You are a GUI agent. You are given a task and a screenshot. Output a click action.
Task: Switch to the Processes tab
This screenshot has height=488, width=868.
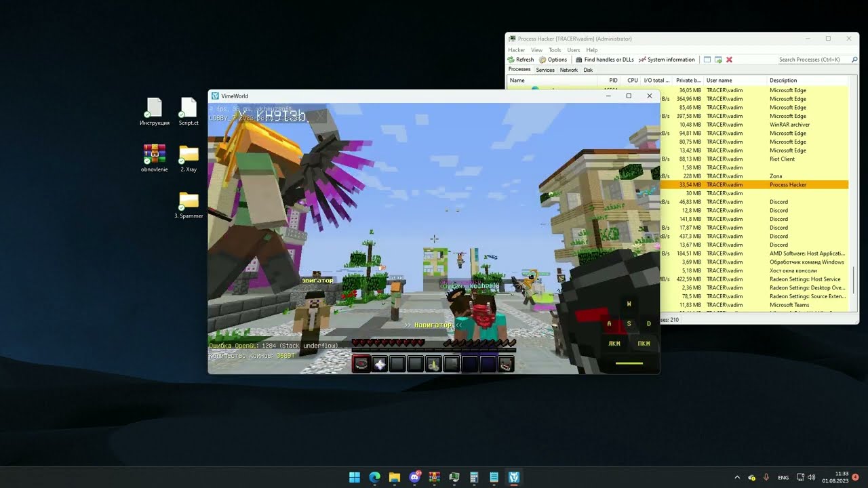point(519,70)
